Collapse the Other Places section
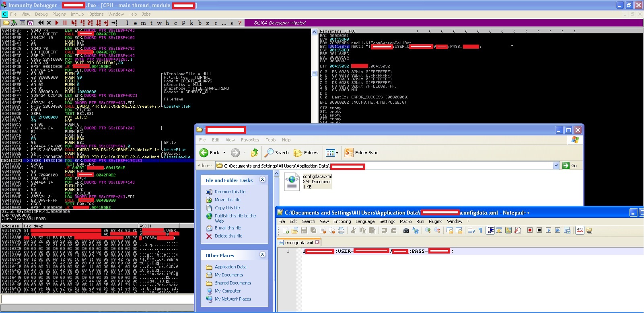The image size is (644, 313). (x=263, y=255)
